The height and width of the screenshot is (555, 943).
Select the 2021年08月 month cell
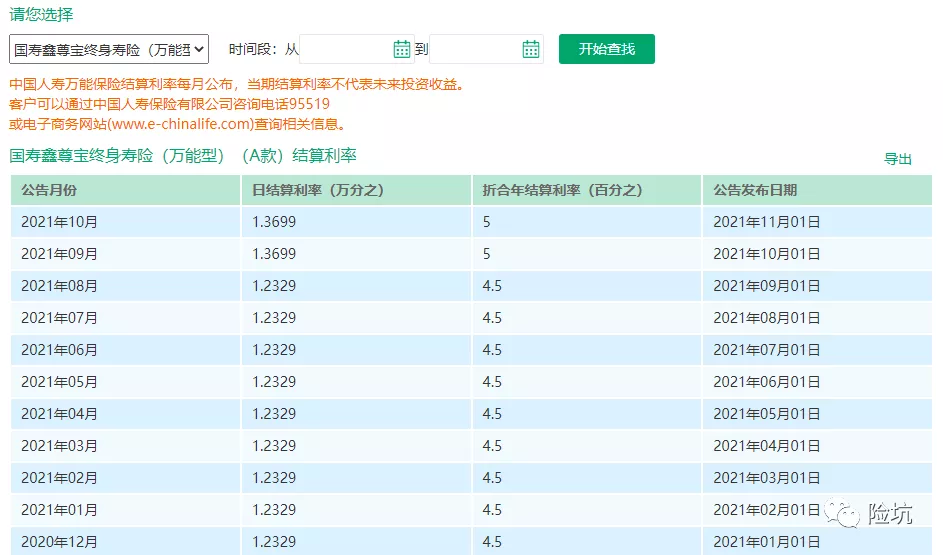click(125, 286)
